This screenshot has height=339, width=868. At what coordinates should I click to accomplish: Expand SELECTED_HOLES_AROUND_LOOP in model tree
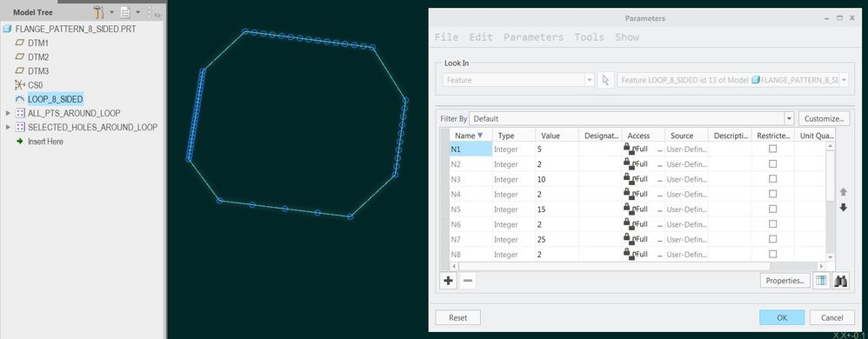tap(8, 127)
